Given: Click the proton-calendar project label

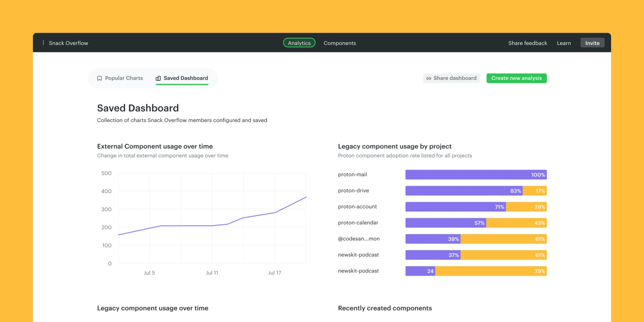Looking at the screenshot, I should [x=358, y=223].
